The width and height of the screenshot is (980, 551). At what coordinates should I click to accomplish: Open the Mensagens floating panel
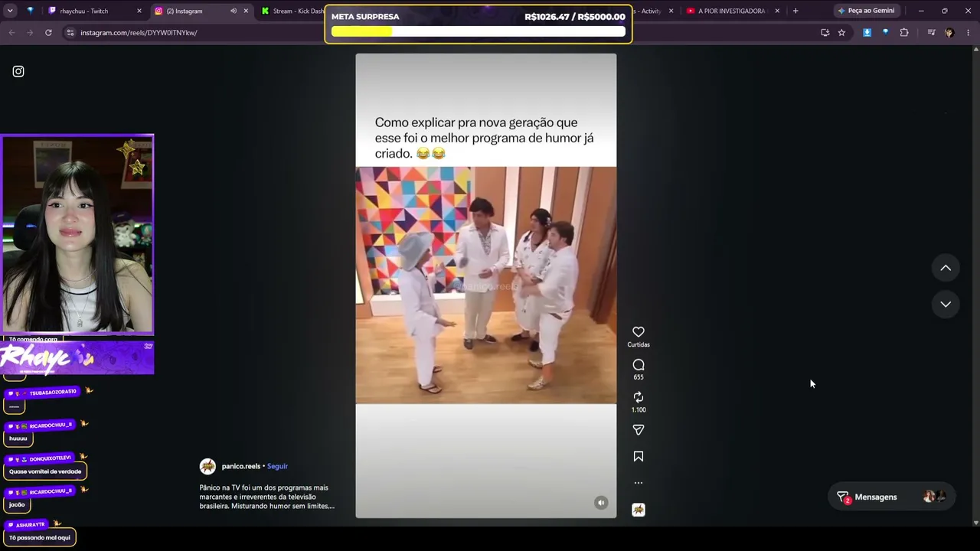pos(892,497)
